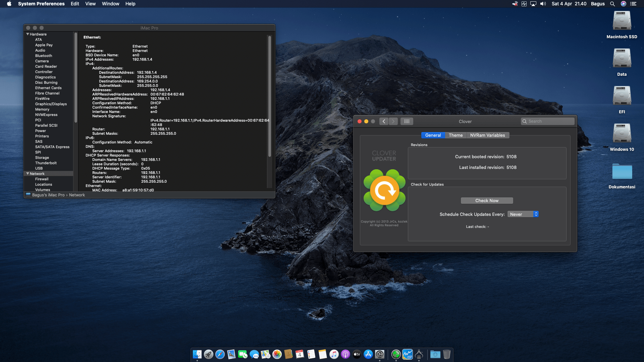Image resolution: width=644 pixels, height=362 pixels.
Task: Open the Trash in the dock
Action: (x=447, y=354)
